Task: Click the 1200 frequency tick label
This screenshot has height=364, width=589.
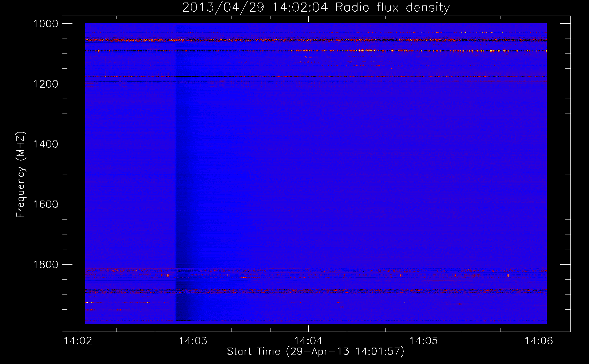Action: point(46,84)
